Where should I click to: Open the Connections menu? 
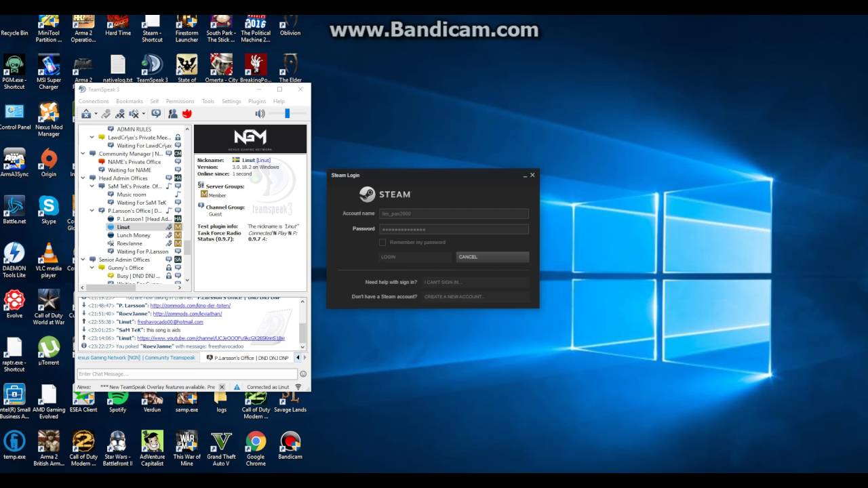[94, 101]
